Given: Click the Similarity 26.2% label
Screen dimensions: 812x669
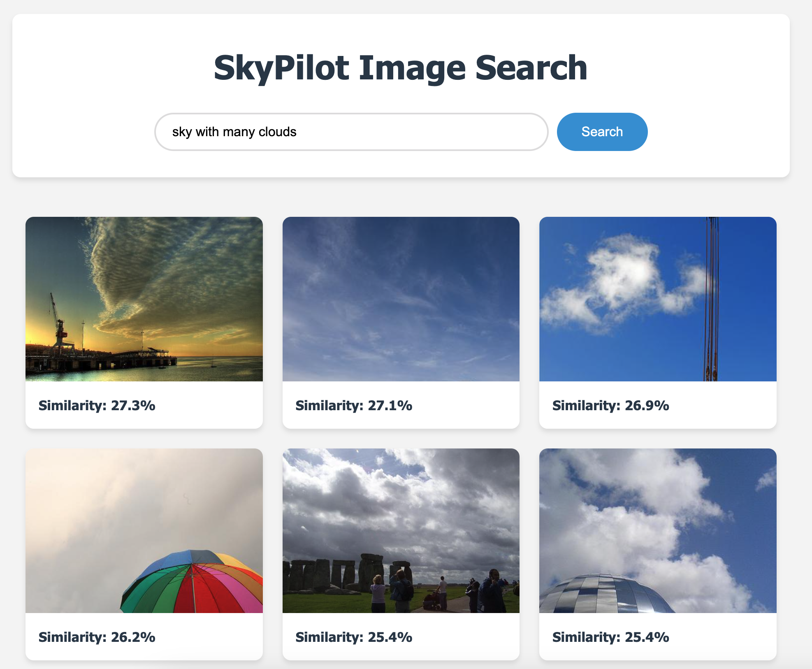Looking at the screenshot, I should (97, 637).
